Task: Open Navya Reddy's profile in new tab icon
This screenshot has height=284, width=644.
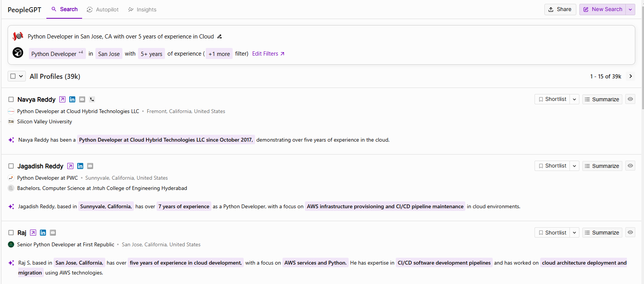Action: tap(62, 99)
